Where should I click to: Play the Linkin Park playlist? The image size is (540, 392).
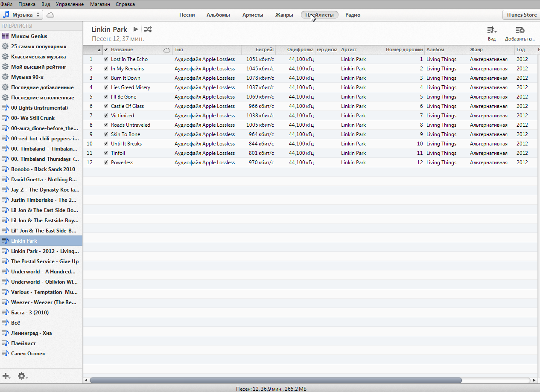[136, 29]
